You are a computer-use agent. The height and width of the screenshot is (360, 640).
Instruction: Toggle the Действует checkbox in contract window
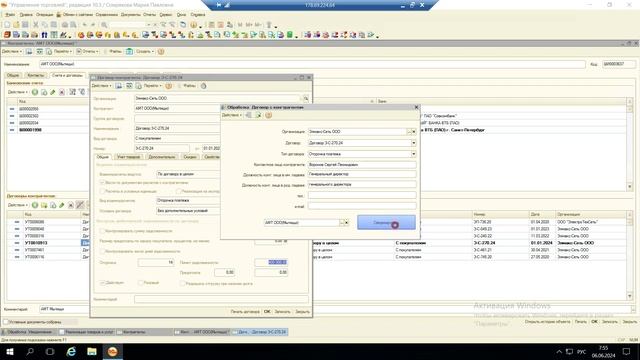click(x=102, y=283)
